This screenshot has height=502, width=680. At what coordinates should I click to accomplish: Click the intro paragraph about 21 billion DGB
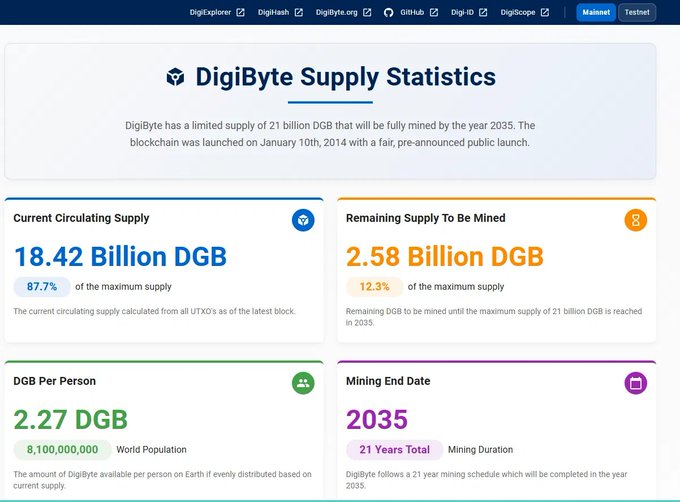click(330, 134)
